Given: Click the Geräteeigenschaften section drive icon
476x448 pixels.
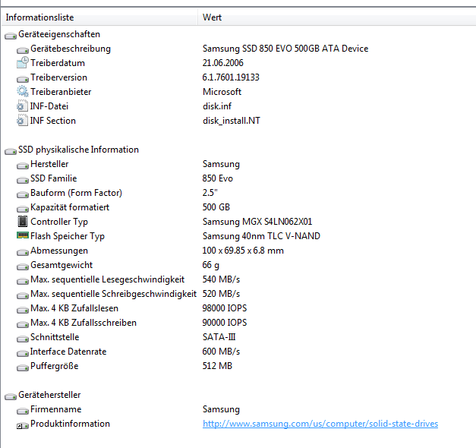Looking at the screenshot, I should [x=11, y=36].
